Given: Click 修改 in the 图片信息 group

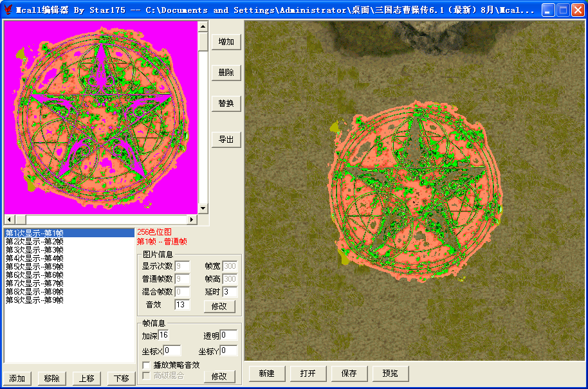Looking at the screenshot, I should point(219,306).
